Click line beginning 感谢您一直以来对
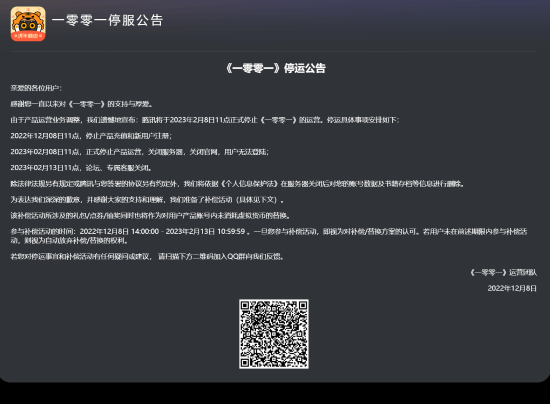Image resolution: width=550 pixels, height=404 pixels. click(81, 104)
